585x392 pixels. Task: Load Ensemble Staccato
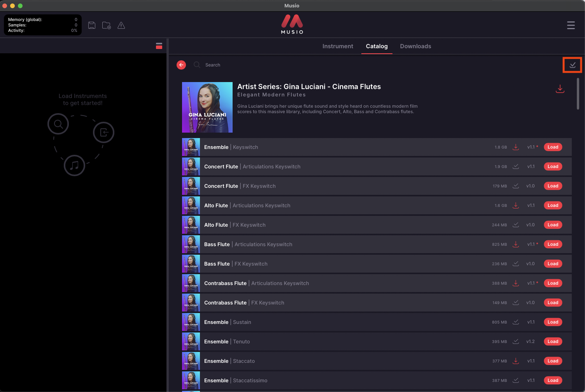tap(553, 361)
